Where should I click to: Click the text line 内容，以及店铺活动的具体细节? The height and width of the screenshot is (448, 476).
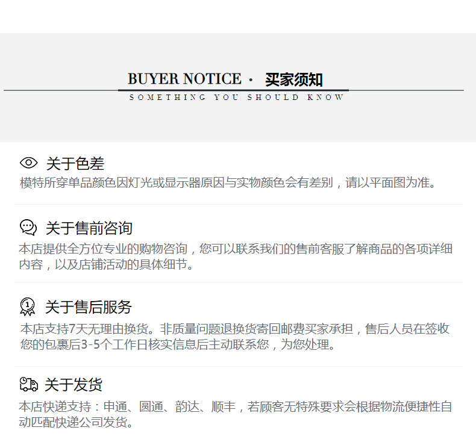(106, 264)
